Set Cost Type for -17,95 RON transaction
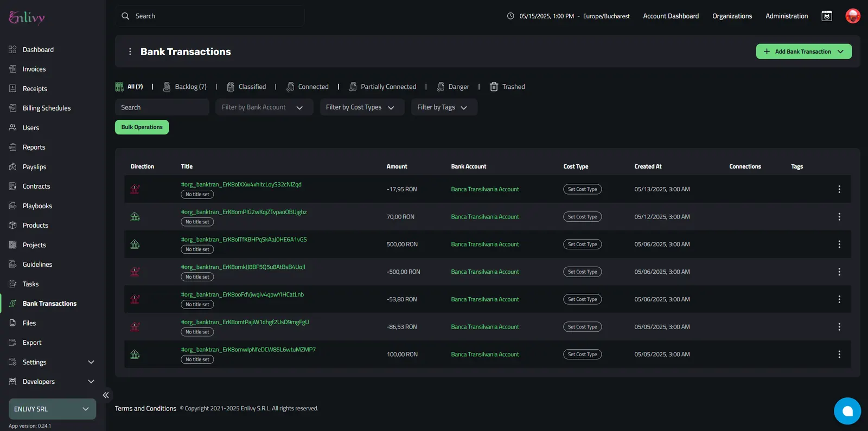868x431 pixels. click(x=582, y=189)
